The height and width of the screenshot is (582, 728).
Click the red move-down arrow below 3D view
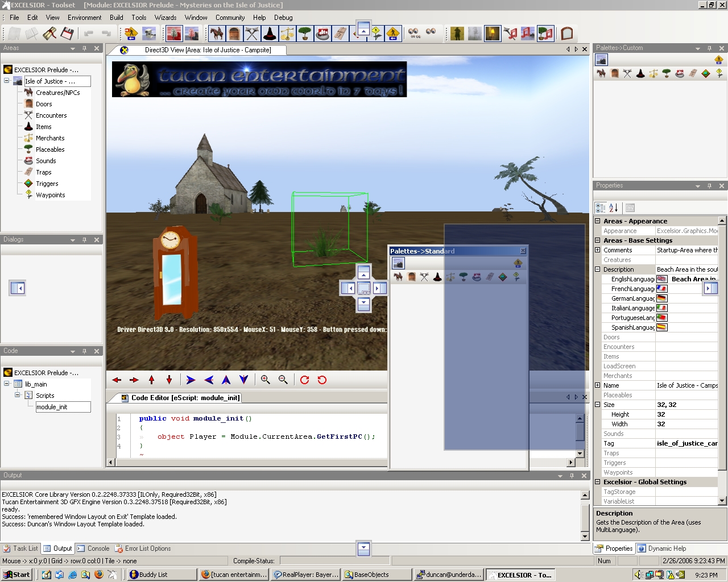[x=169, y=380]
